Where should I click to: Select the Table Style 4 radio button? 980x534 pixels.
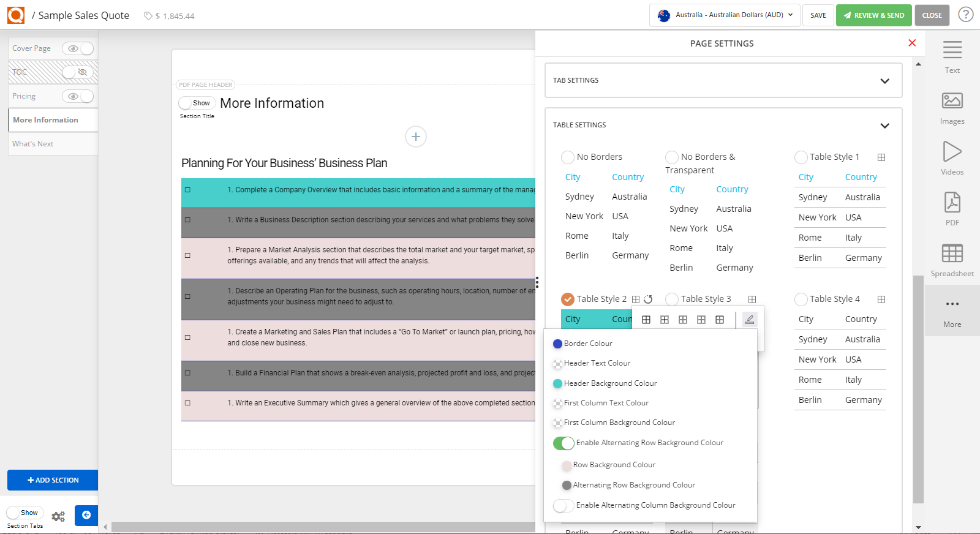click(x=801, y=299)
